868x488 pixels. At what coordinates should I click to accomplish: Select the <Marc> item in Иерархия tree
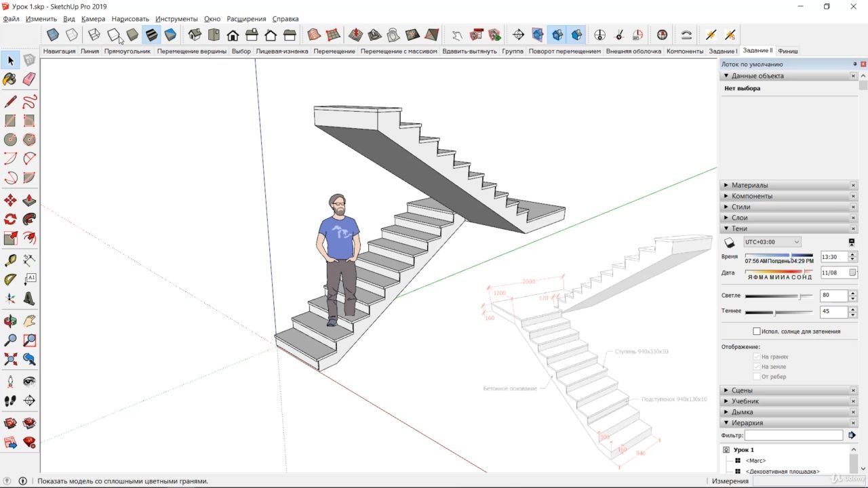pos(755,461)
